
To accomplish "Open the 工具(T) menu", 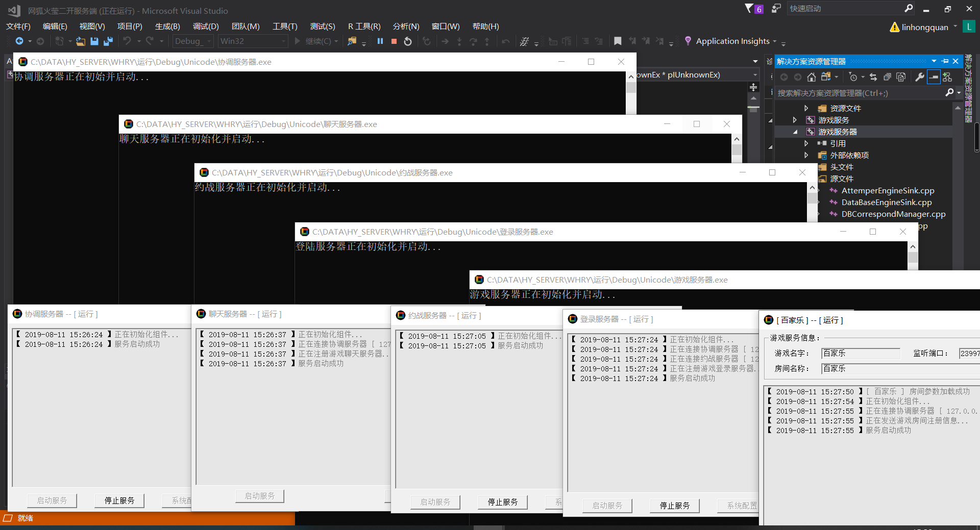I will (x=285, y=27).
